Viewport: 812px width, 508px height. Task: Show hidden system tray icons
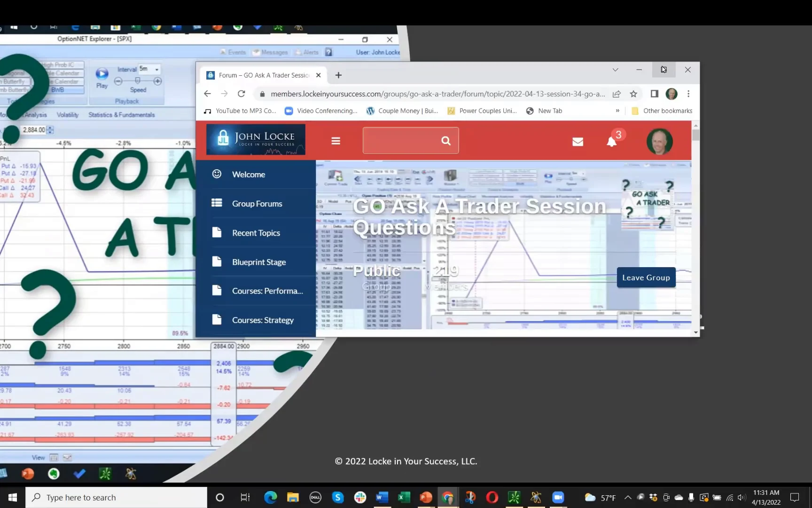[x=628, y=497]
